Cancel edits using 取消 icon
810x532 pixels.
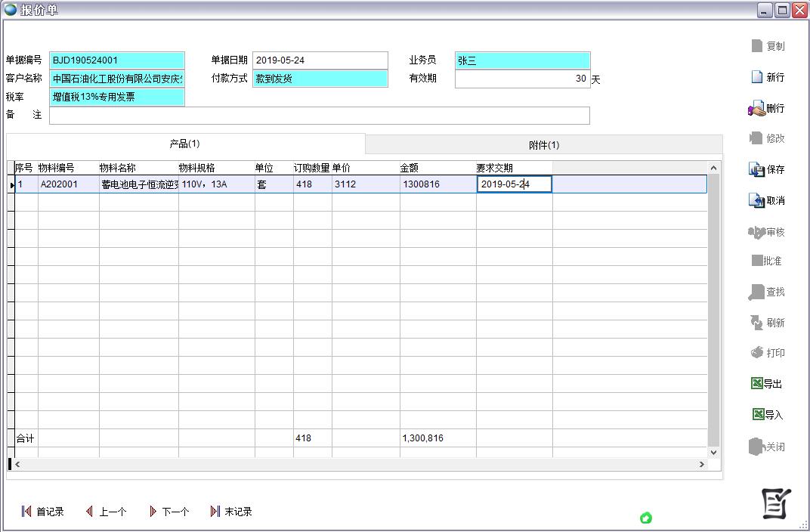[x=757, y=201]
